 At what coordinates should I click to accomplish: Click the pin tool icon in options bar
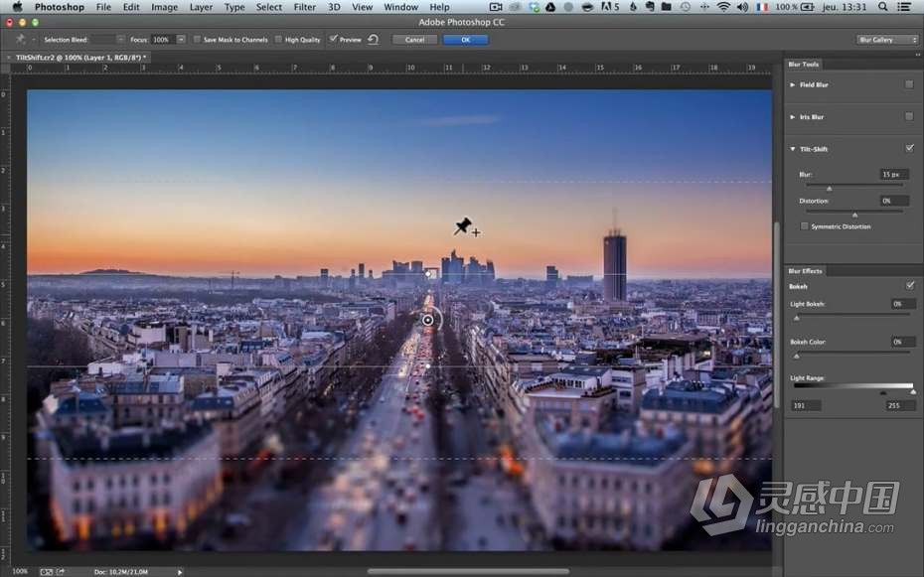click(20, 40)
